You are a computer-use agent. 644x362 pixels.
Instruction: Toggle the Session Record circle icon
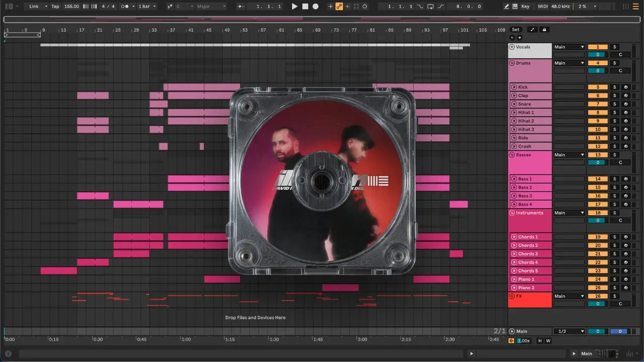pos(365,7)
